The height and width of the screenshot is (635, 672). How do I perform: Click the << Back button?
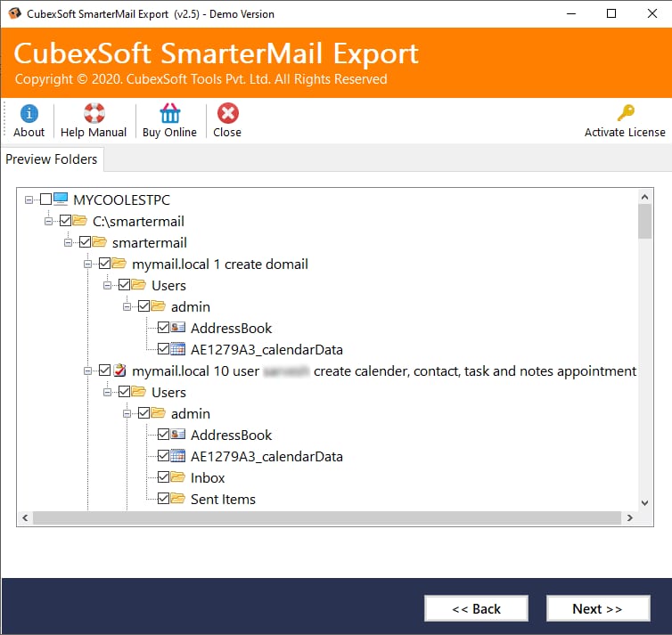[476, 608]
